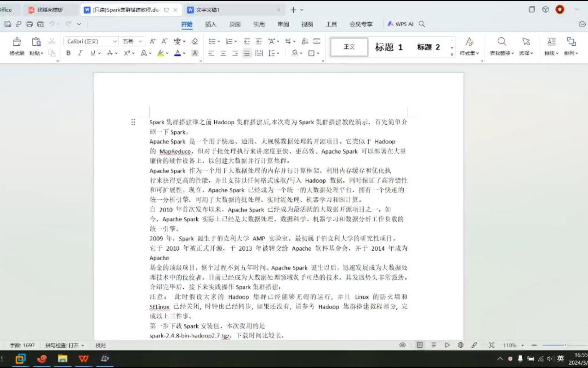Decrease font size with A- icon
Image resolution: width=588 pixels, height=368 pixels.
pyautogui.click(x=164, y=41)
